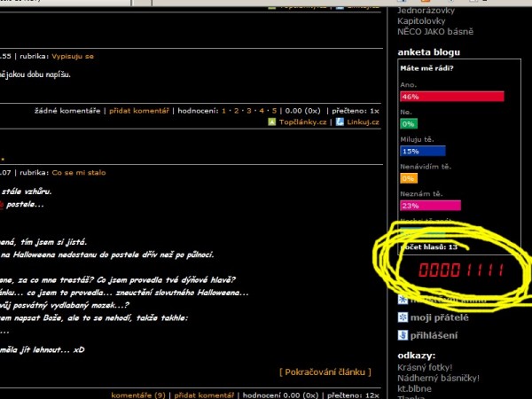Vote Nenávidím tě. in the poll
Viewport: 532px width, 399px height.
426,167
